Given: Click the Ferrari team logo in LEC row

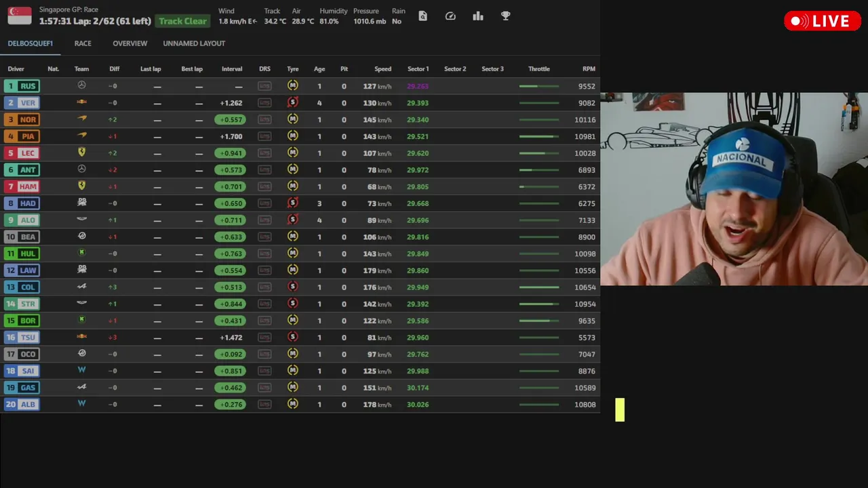Looking at the screenshot, I should 81,152.
